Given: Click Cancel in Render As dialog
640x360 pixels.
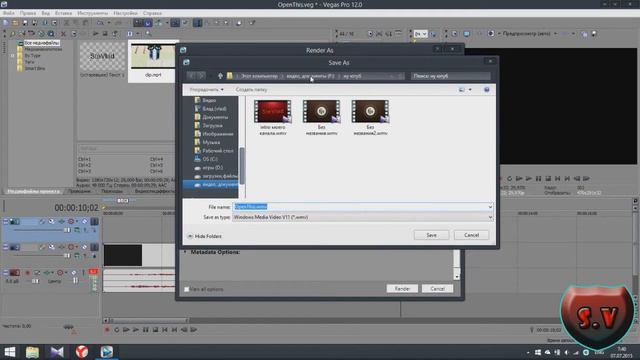Looking at the screenshot, I should pyautogui.click(x=437, y=289).
